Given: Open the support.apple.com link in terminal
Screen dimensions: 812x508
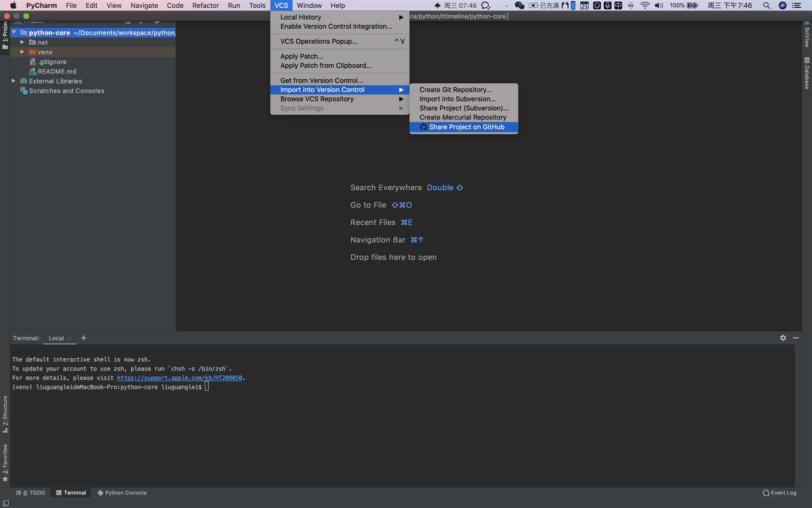Looking at the screenshot, I should [x=179, y=378].
